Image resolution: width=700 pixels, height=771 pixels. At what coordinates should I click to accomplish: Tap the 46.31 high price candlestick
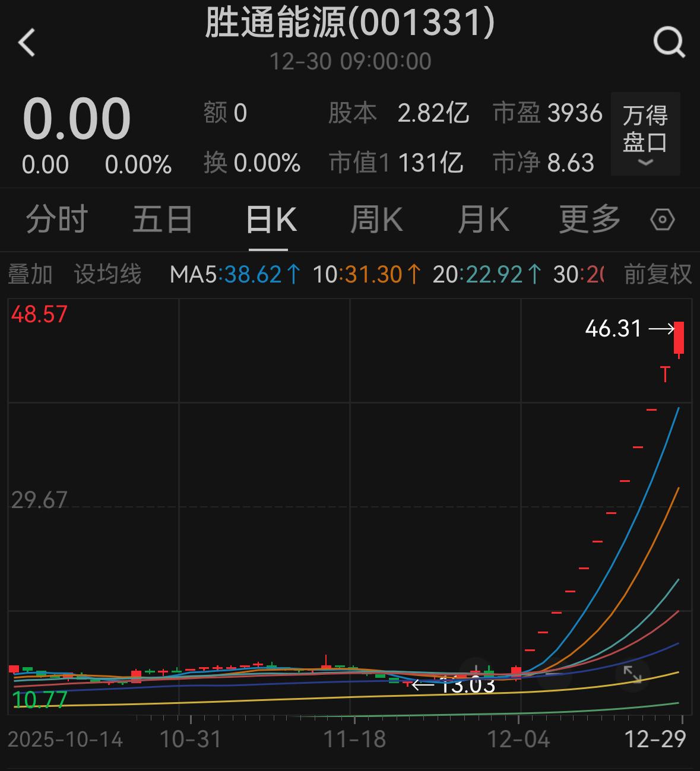[x=679, y=337]
